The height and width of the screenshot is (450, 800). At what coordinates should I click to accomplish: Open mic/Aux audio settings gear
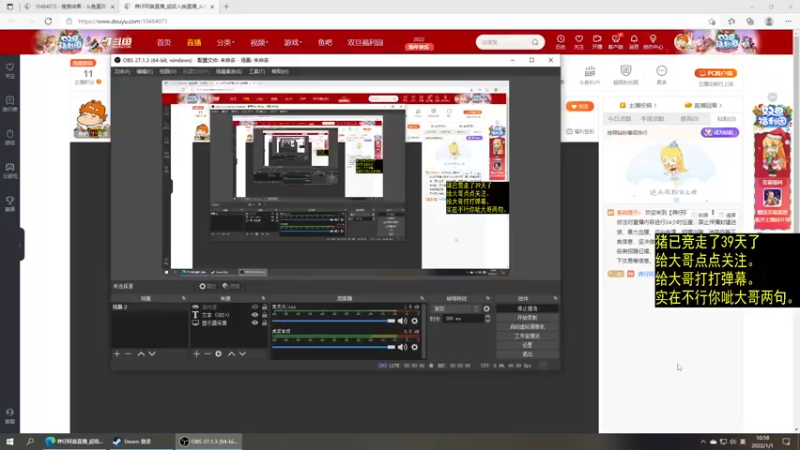[414, 321]
